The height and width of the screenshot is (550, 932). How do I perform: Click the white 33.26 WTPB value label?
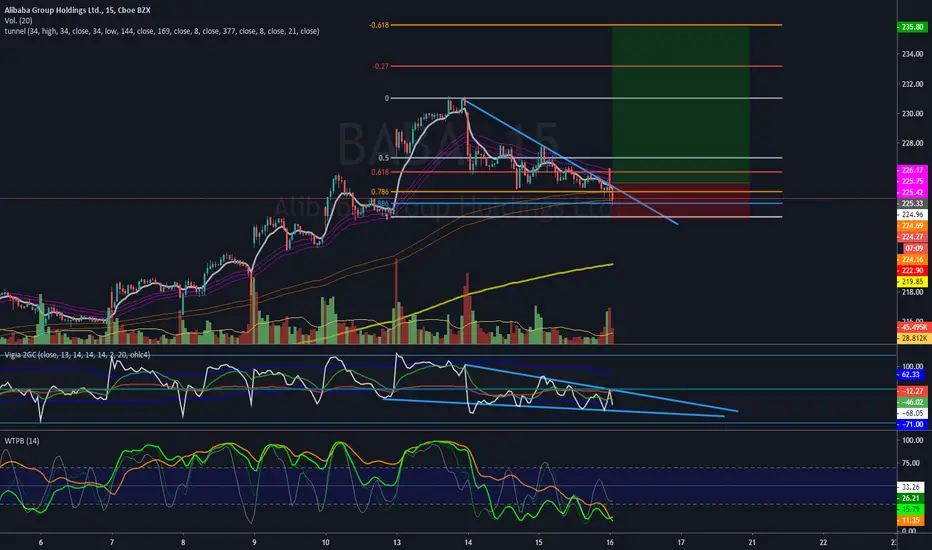click(911, 487)
